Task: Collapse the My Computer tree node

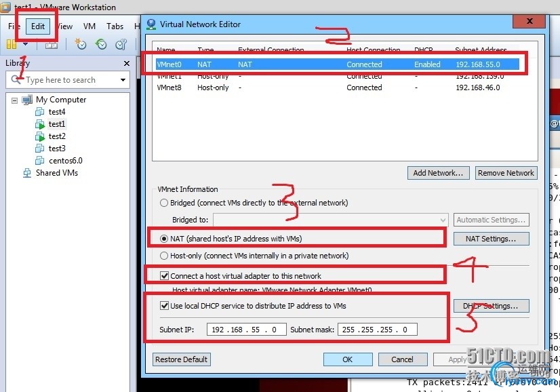Action: pos(14,100)
